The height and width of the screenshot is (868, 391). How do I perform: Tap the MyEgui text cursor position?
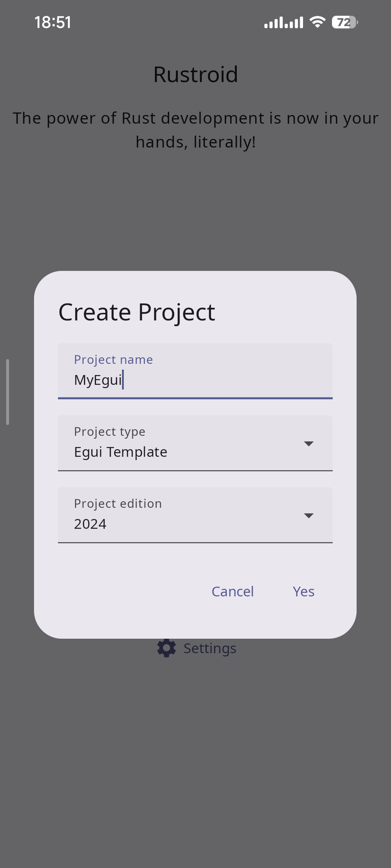[123, 380]
